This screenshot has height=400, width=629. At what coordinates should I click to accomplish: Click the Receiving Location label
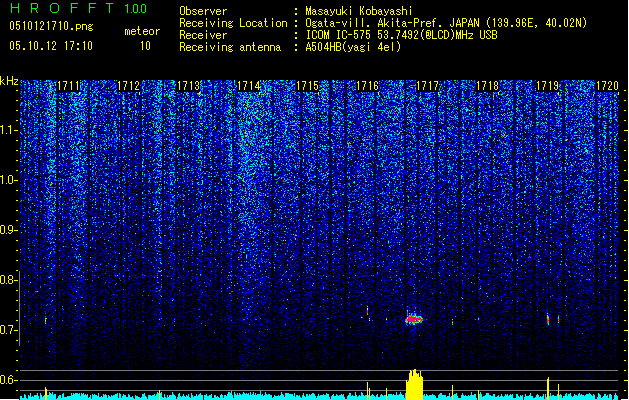tap(233, 23)
